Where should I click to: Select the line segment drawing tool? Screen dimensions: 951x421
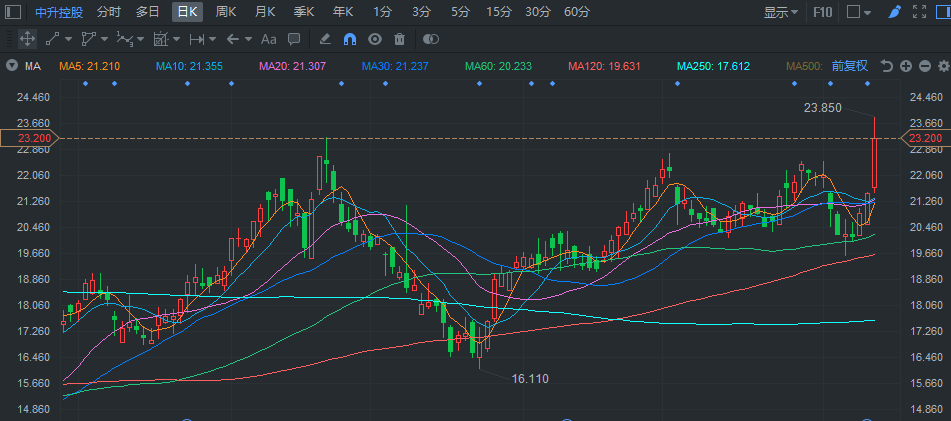[52, 39]
